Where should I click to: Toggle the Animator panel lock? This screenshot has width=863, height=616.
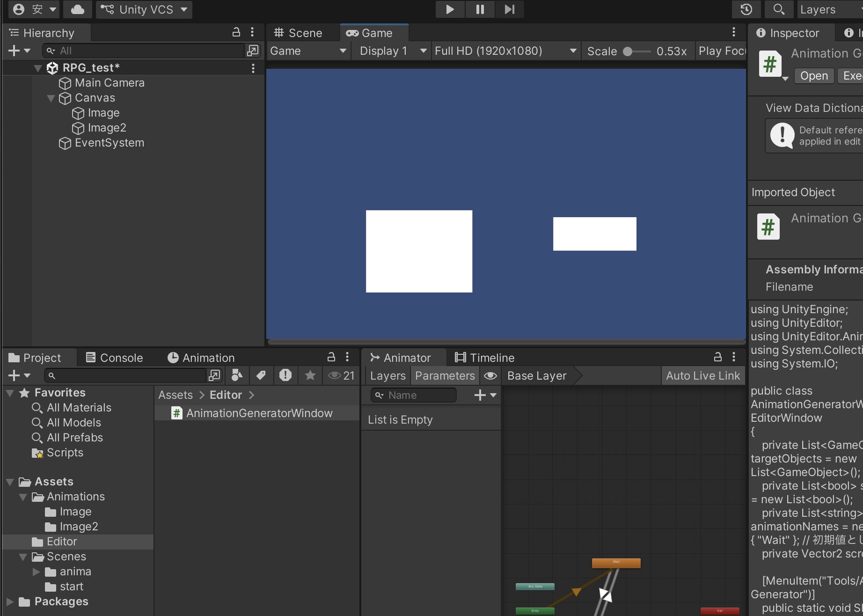tap(717, 357)
